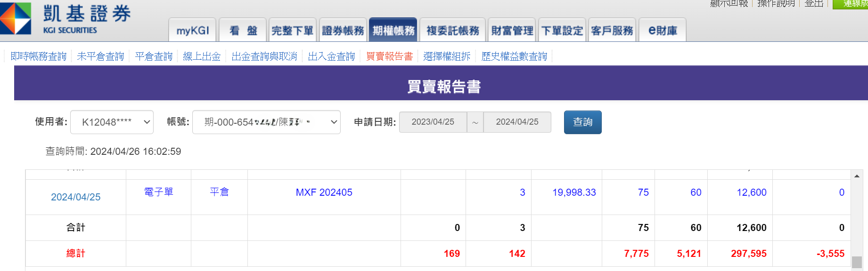Click the total value -3,555
The height and width of the screenshot is (271, 868).
(x=830, y=254)
